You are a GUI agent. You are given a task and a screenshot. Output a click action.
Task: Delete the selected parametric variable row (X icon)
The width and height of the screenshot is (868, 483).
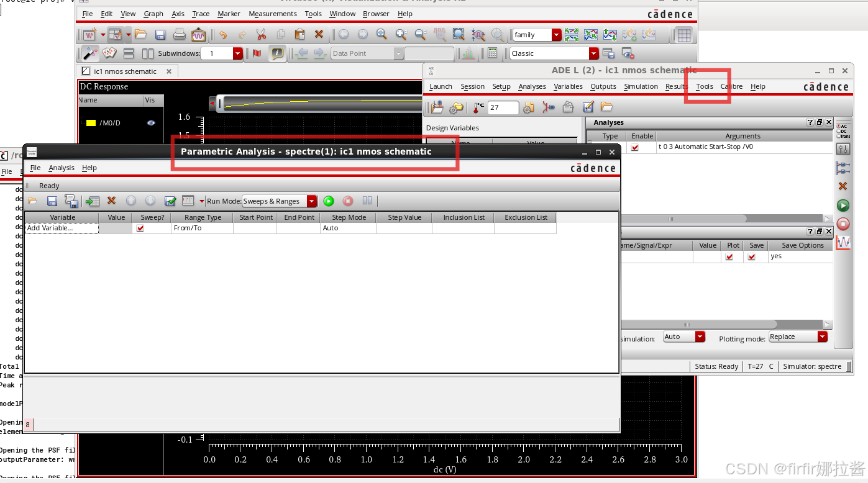111,201
